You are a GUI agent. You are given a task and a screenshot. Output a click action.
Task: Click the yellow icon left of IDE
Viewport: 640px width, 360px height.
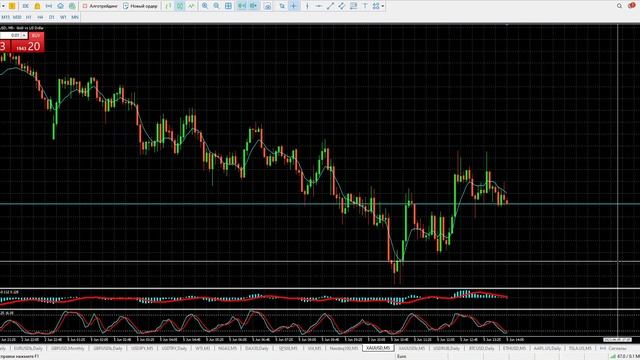(x=12, y=6)
